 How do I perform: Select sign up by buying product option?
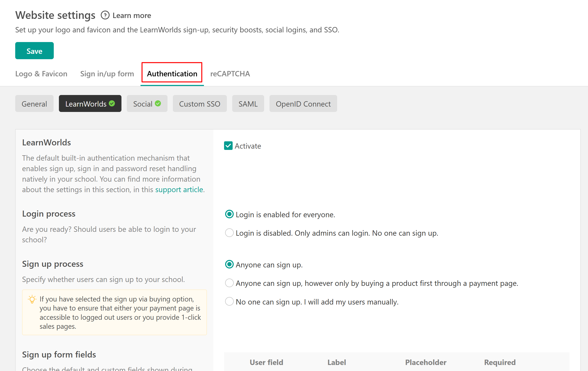click(x=229, y=283)
